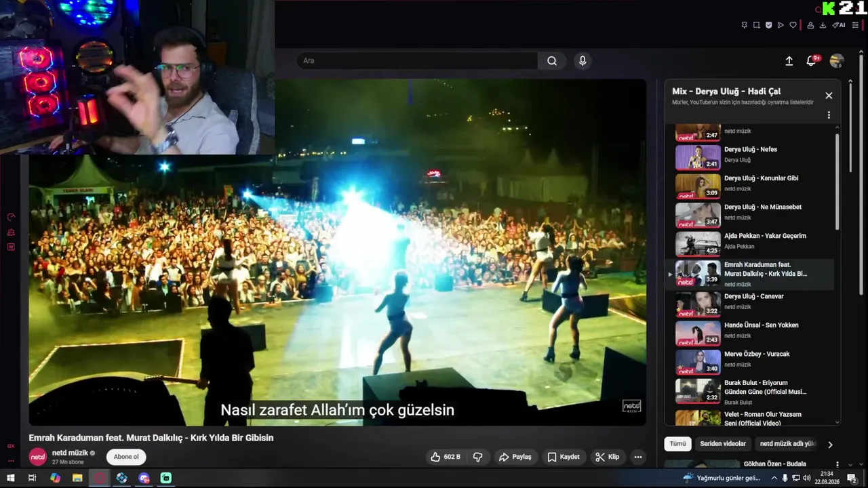Activate the browser snapshot selection tool
Viewport: 868px width, 488px height.
pos(756,25)
